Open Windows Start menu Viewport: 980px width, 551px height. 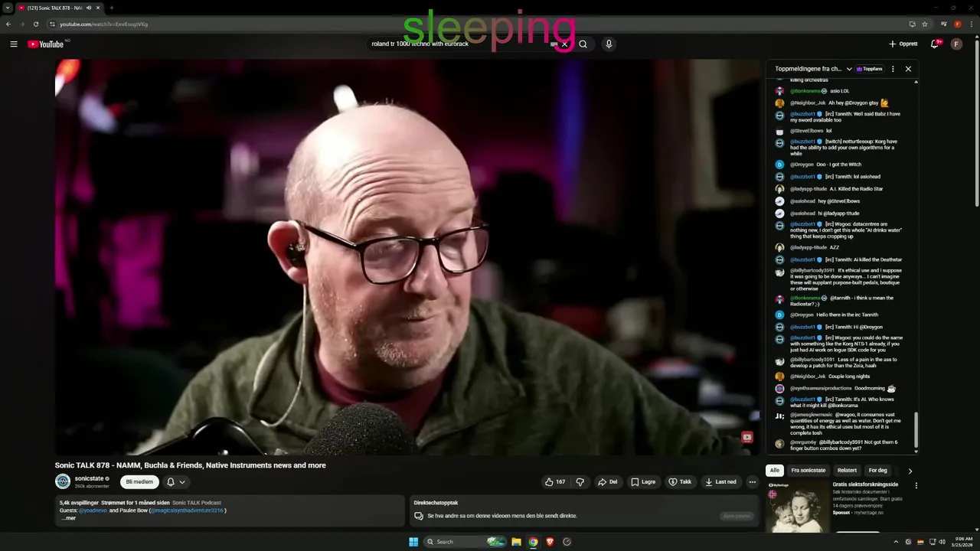pos(413,542)
